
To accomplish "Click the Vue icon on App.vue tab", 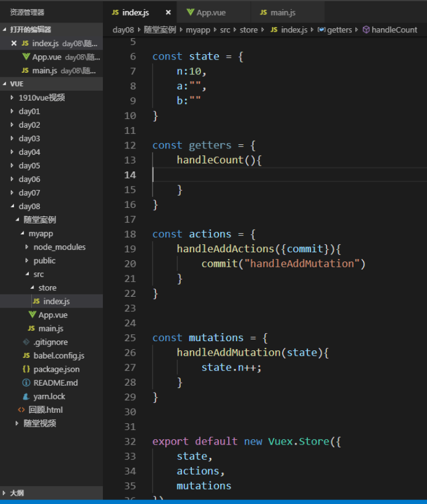I will 190,12.
